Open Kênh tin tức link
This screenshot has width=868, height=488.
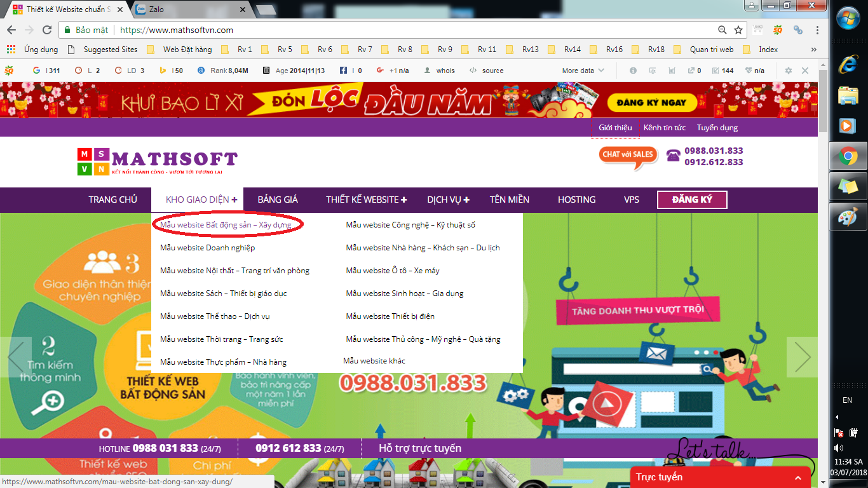click(x=665, y=128)
